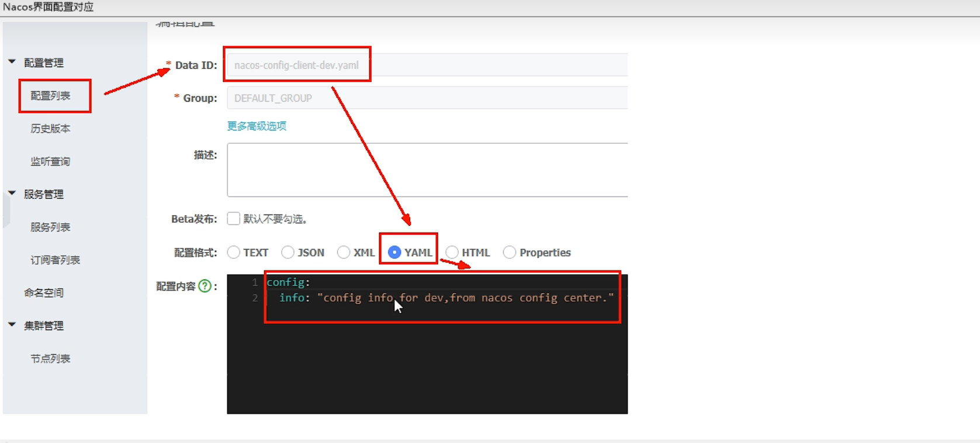The height and width of the screenshot is (443, 980).
Task: Click the 服务管理 section label
Action: click(x=44, y=194)
